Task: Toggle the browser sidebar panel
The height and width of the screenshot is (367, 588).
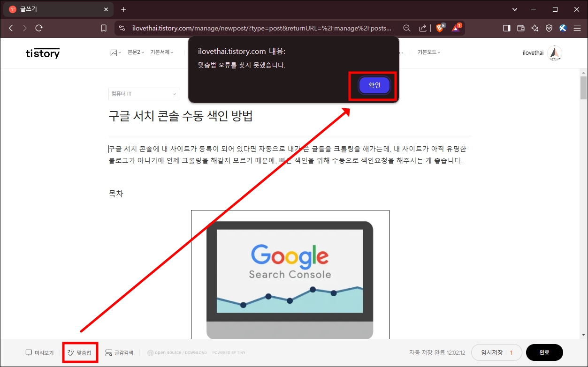Action: click(x=506, y=28)
